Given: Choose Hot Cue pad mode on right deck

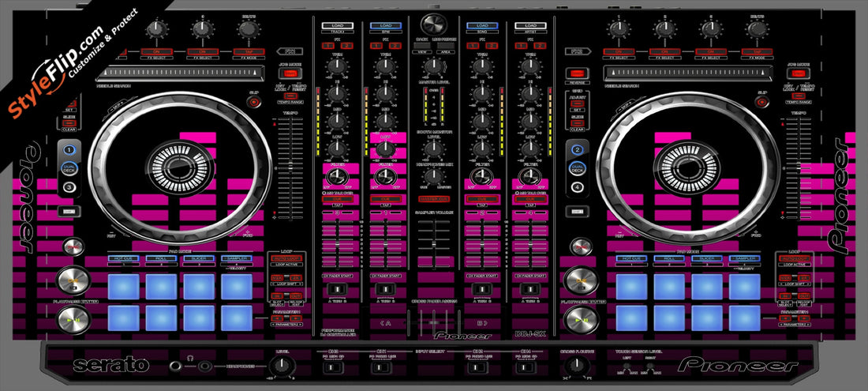Looking at the screenshot, I should click(x=631, y=258).
